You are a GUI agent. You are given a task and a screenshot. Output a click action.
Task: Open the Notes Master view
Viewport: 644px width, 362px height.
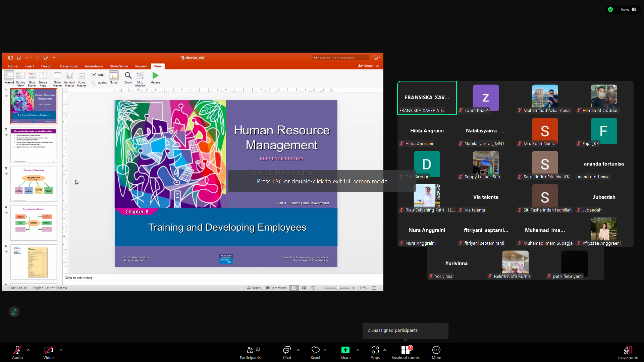coord(82,79)
